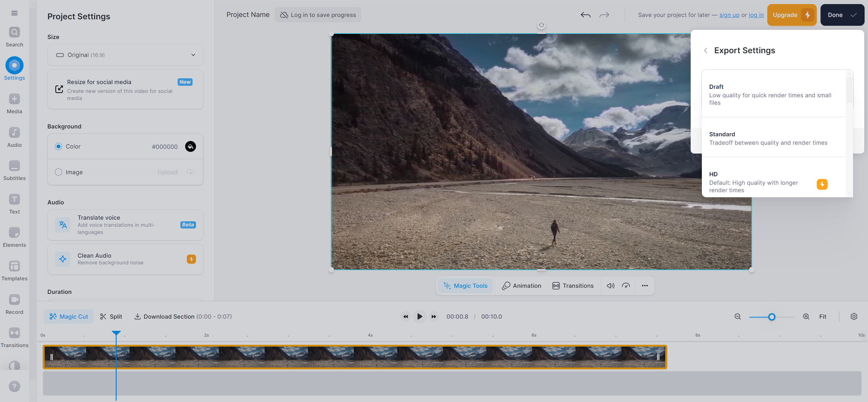
Task: Go back from Export Settings chevron
Action: [706, 51]
